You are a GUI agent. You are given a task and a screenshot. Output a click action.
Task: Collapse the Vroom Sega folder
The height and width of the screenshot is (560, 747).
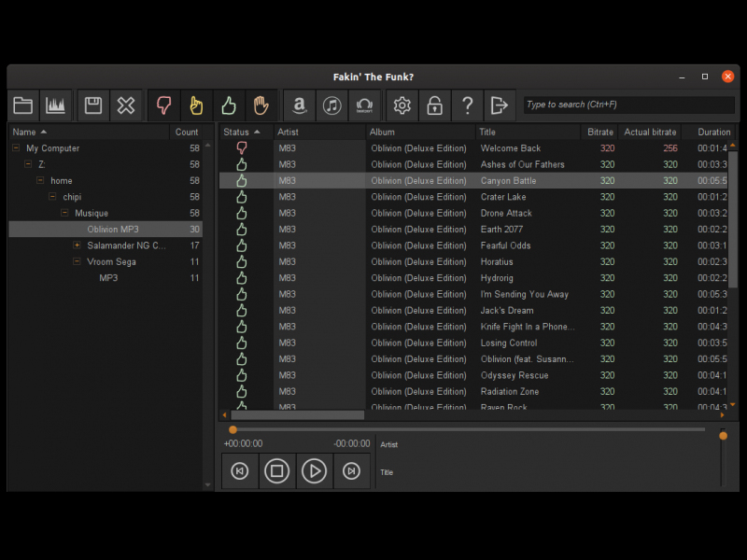77,262
